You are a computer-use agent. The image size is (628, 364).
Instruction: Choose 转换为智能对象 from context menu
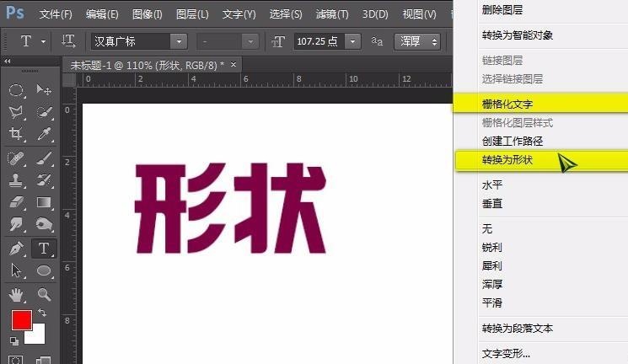pyautogui.click(x=518, y=35)
